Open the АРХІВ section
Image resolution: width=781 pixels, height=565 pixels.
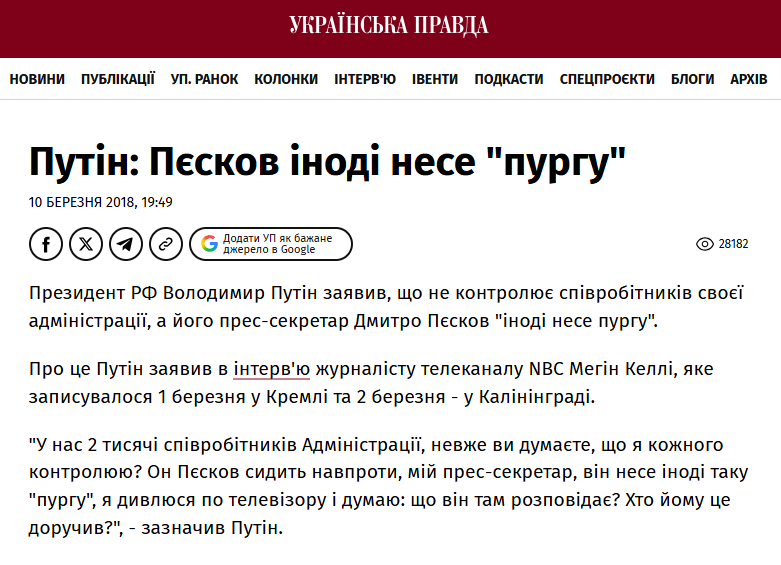749,79
